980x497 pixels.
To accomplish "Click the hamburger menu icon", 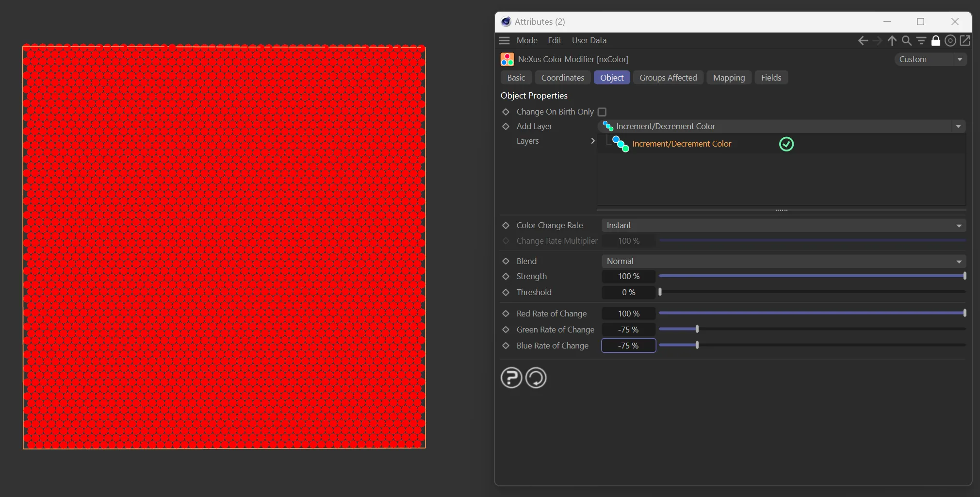I will [x=505, y=41].
